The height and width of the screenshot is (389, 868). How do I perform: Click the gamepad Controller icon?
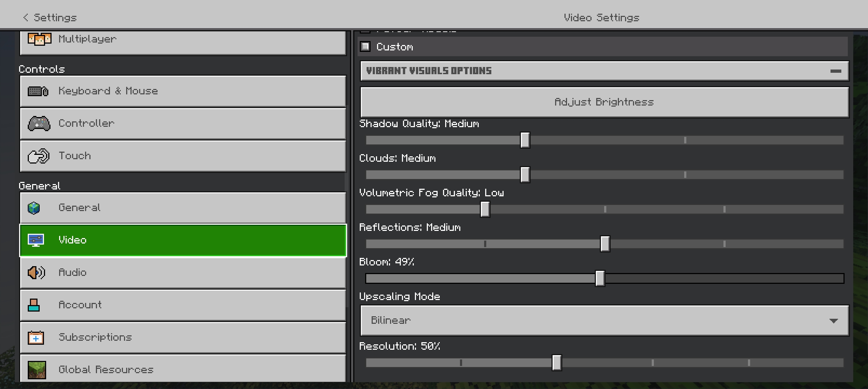click(39, 124)
